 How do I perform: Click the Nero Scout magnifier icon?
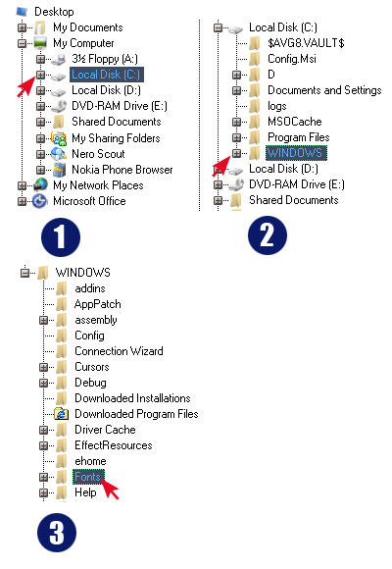click(x=59, y=154)
